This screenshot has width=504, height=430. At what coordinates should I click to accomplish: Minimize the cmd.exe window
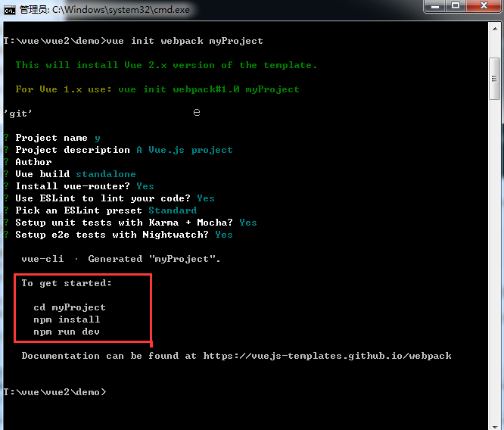click(435, 6)
